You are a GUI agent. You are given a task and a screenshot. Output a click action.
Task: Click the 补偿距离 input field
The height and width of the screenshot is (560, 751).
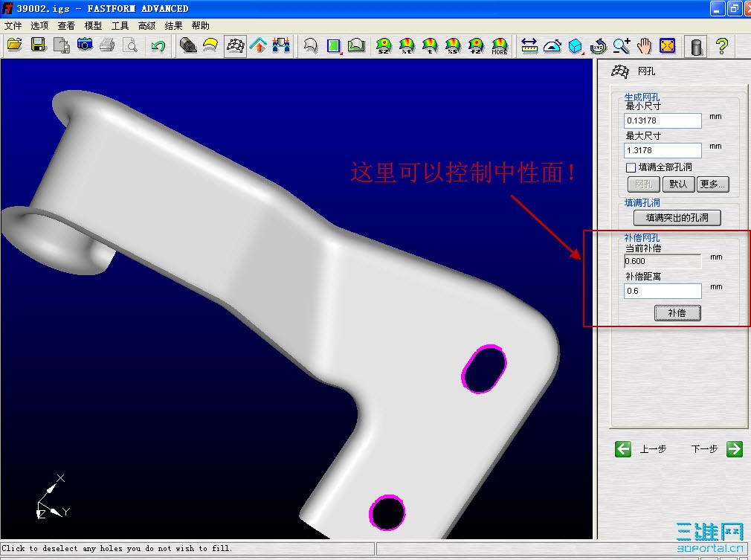663,291
